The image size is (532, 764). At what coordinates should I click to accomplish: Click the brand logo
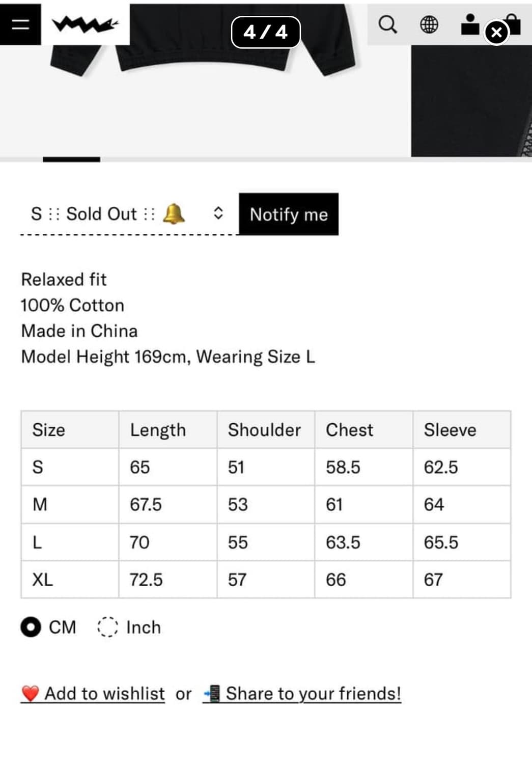[x=86, y=24]
